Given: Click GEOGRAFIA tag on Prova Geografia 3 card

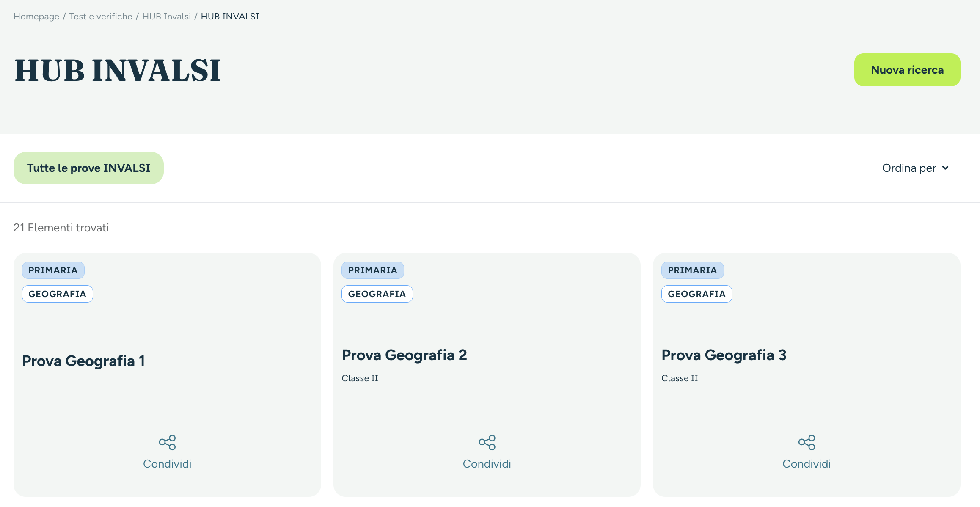Looking at the screenshot, I should click(697, 294).
